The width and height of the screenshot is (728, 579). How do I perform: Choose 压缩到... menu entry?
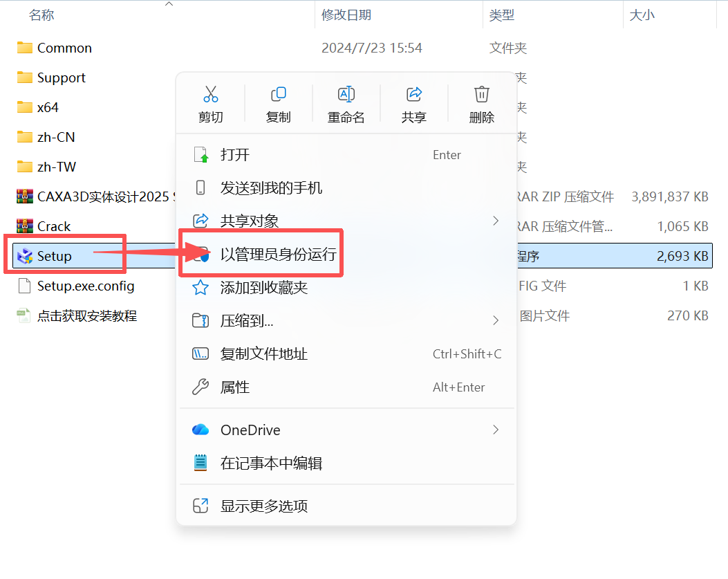pos(346,321)
